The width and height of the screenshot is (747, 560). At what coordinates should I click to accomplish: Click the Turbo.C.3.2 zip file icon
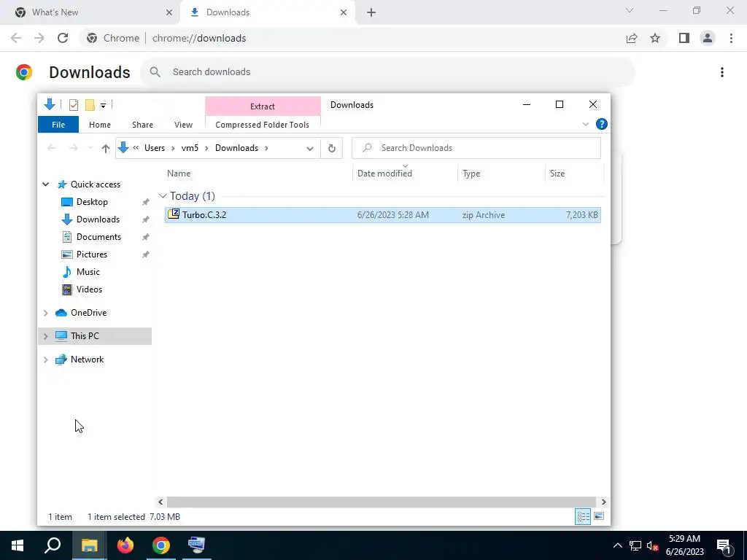tap(174, 214)
